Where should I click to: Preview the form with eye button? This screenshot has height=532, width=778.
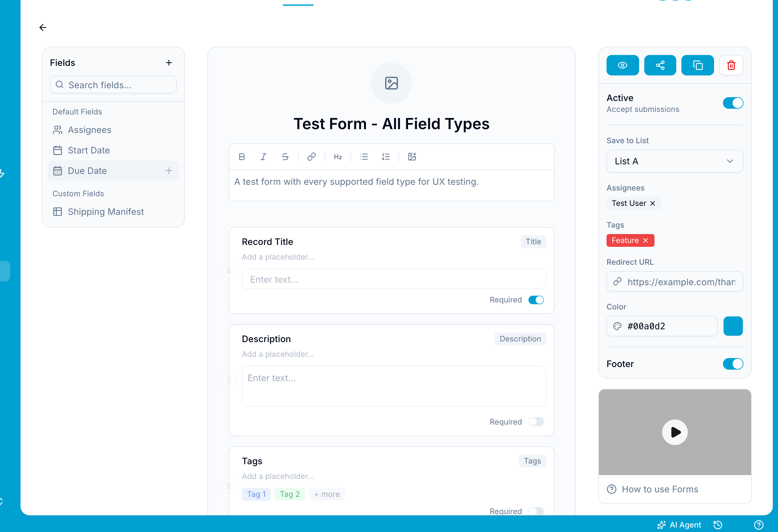pyautogui.click(x=622, y=65)
